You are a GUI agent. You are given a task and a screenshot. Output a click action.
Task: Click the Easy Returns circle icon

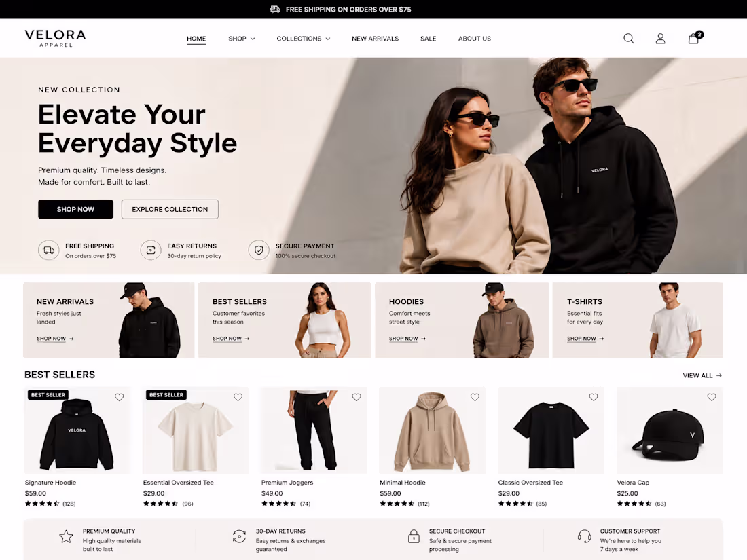[x=151, y=250]
